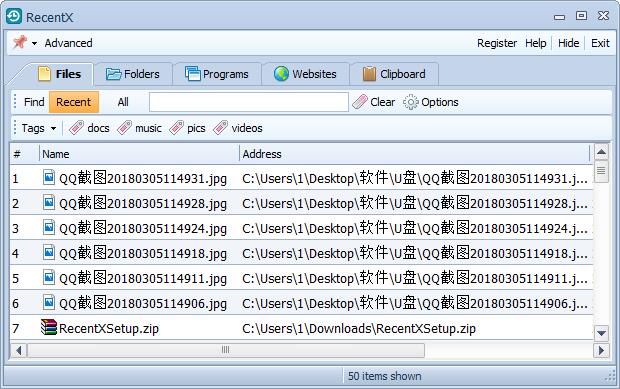Screen dimensions: 620x389
Task: Open Options via the gear icon
Action: pos(410,102)
